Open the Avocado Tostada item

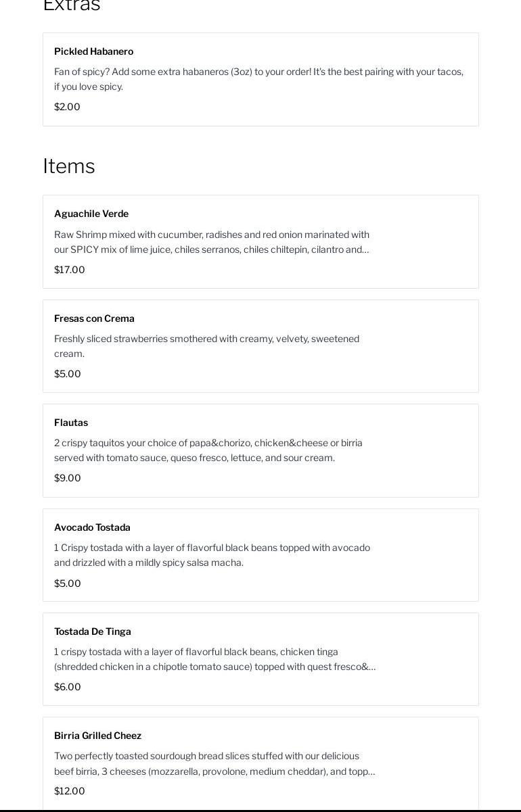92,527
